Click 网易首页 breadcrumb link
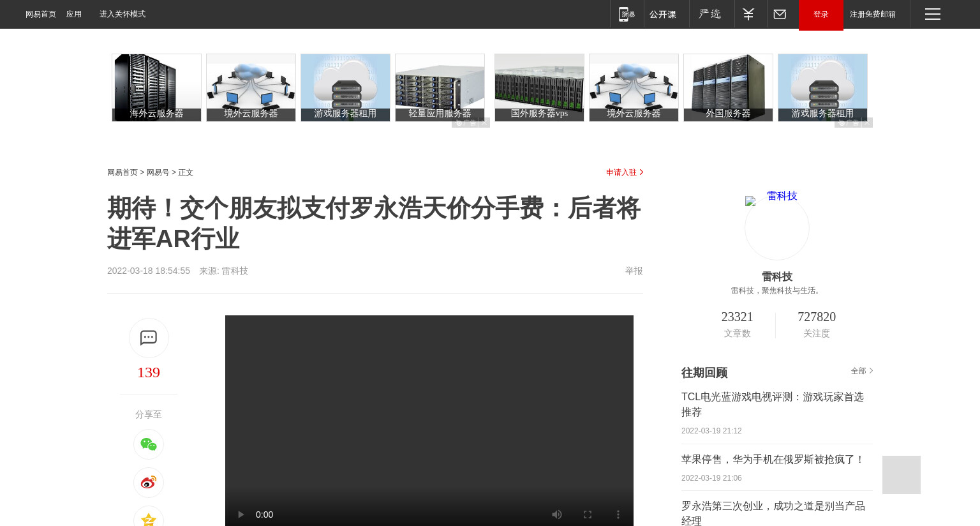The image size is (980, 526). coord(122,172)
